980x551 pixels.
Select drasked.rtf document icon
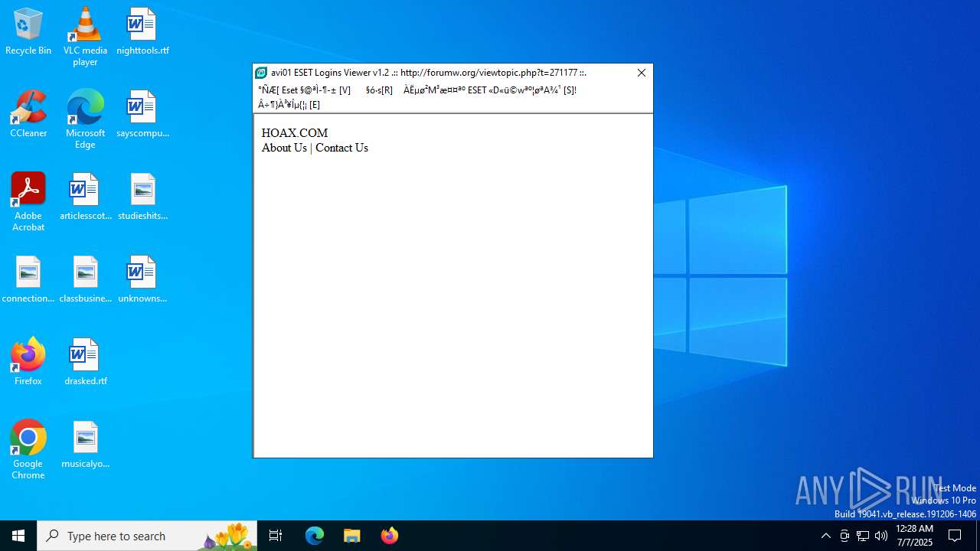[85, 362]
